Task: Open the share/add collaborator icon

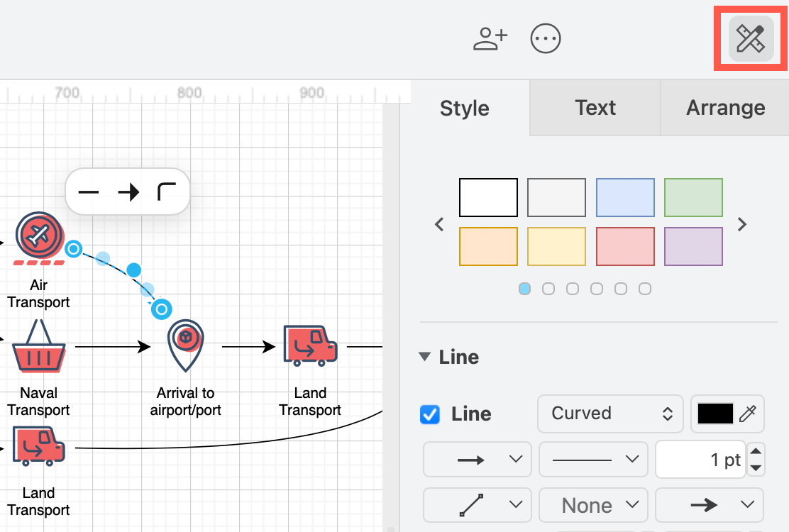Action: tap(490, 39)
